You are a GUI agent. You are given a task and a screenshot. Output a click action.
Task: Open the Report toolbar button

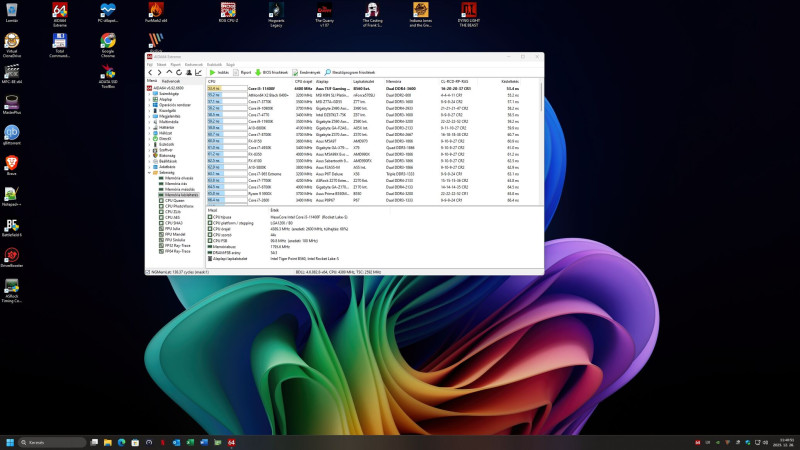(x=244, y=72)
